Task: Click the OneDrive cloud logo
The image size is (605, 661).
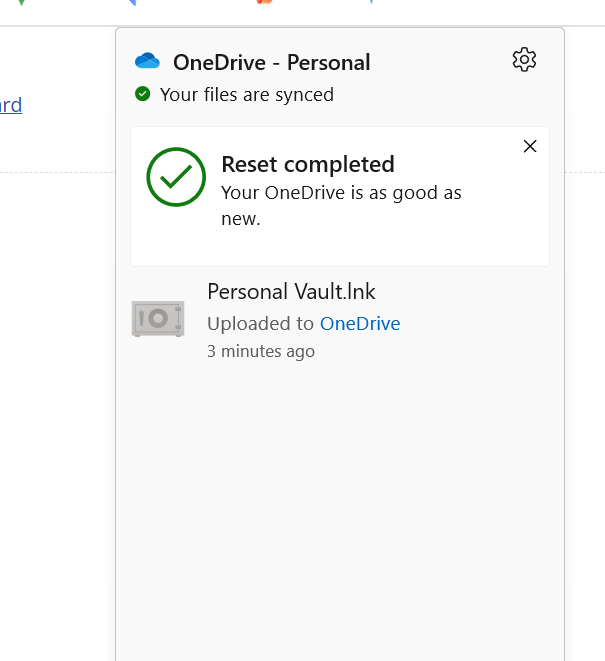Action: (147, 61)
